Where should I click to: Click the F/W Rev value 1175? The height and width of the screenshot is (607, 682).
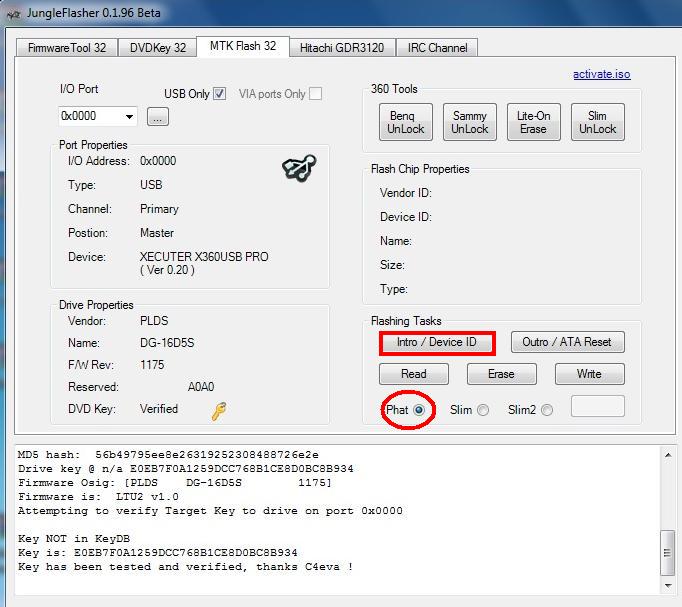[x=152, y=365]
